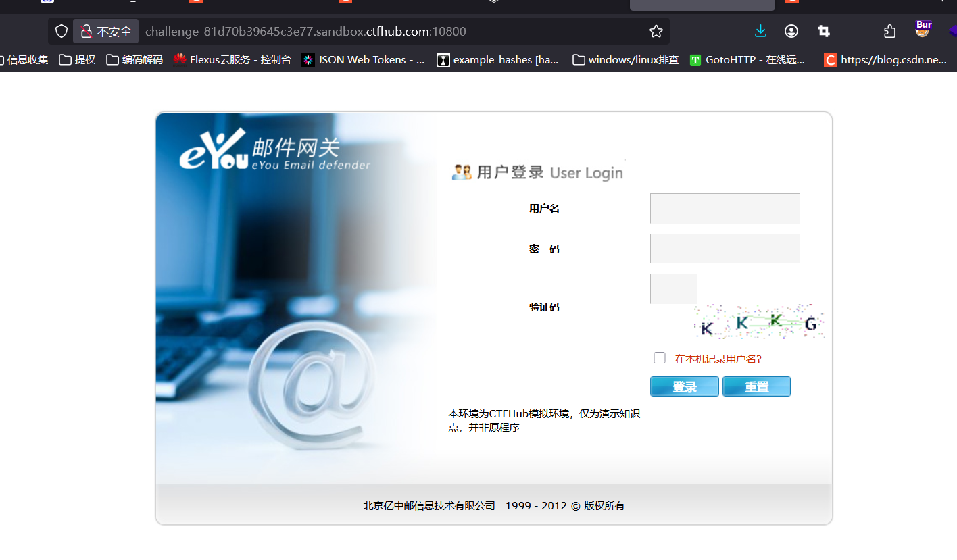Image resolution: width=957 pixels, height=560 pixels.
Task: Open the 信息收集 bookmark folder
Action: coord(24,60)
